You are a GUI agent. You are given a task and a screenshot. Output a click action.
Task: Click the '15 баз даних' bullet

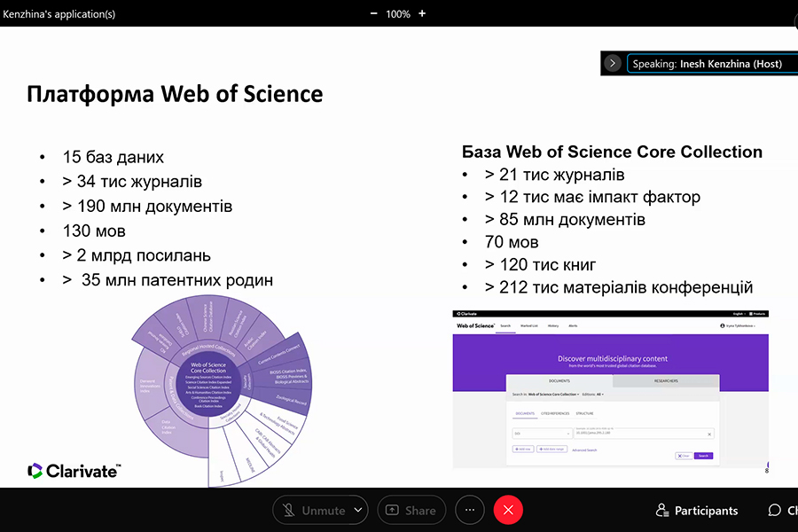[x=113, y=157]
